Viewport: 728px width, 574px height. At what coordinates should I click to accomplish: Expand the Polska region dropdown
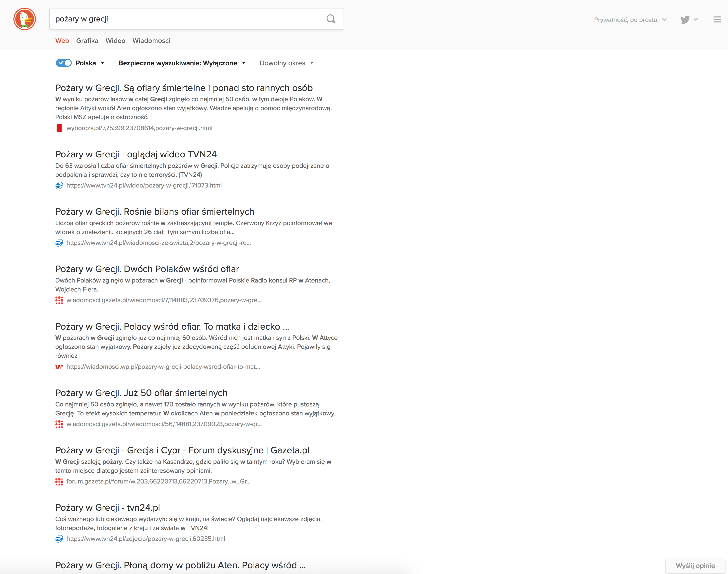coord(90,63)
